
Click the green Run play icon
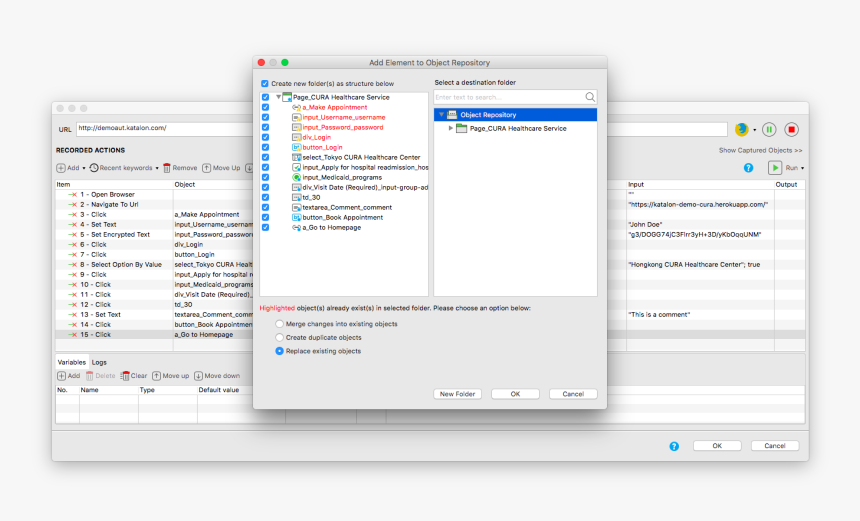point(775,168)
